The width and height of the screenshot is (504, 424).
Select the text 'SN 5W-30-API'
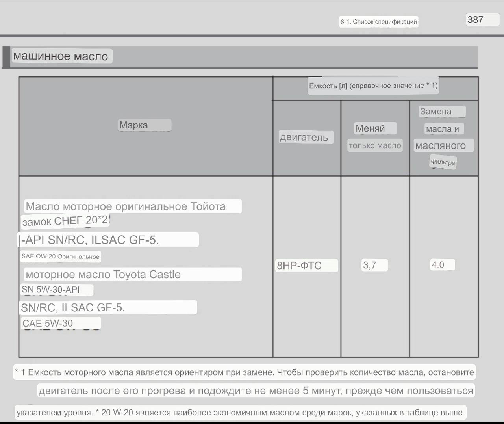[x=50, y=290]
